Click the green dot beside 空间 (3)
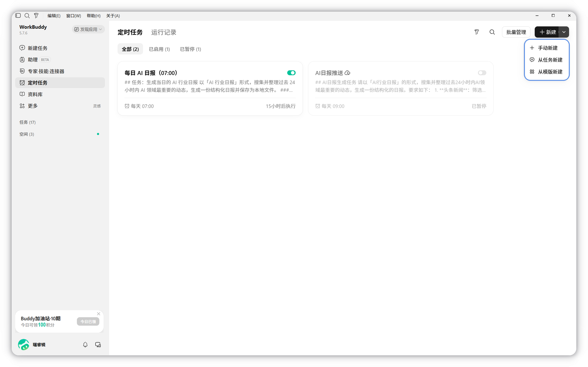 click(98, 134)
